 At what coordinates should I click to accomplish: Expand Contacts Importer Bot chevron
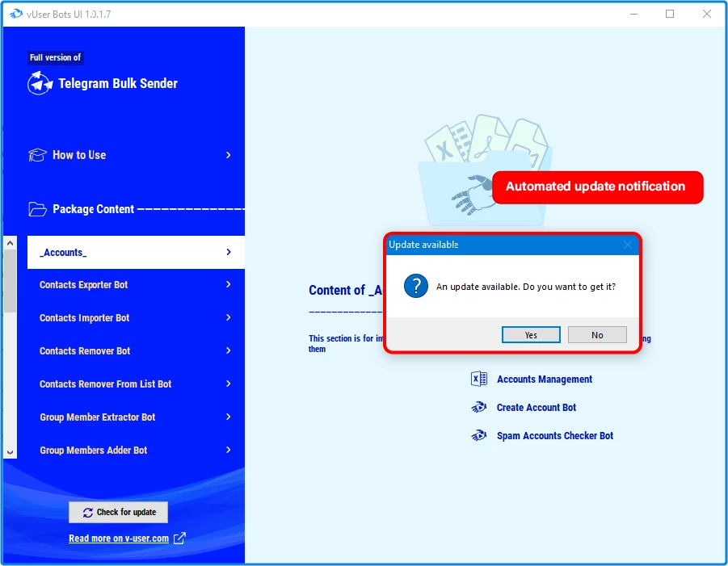point(229,317)
